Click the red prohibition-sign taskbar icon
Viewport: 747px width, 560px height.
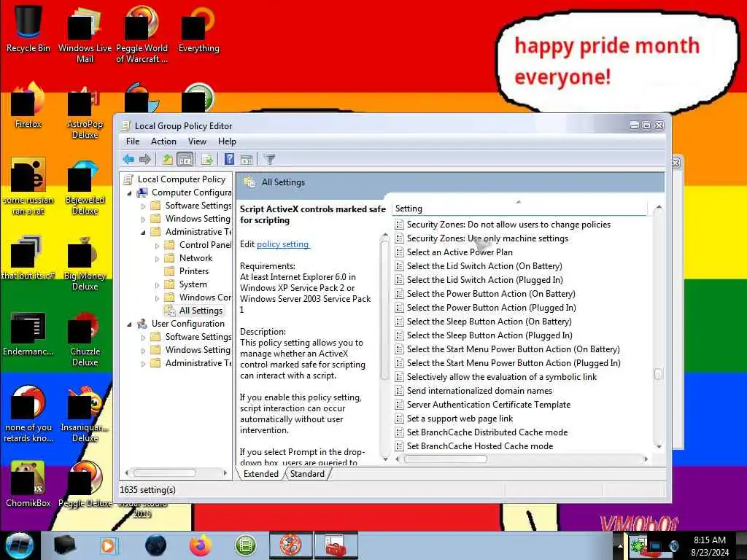click(x=290, y=545)
